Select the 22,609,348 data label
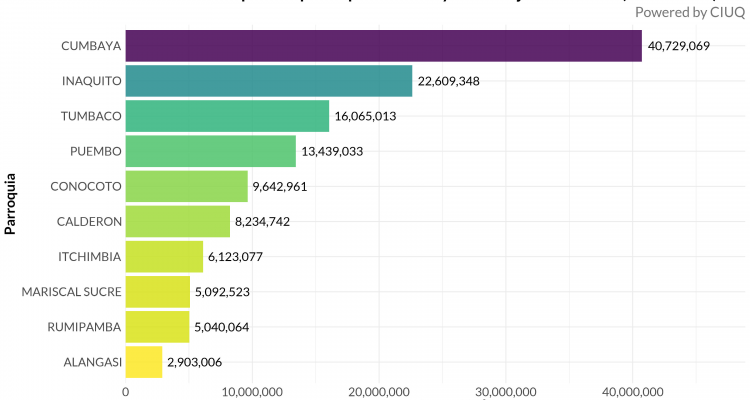750x400 pixels. tap(450, 82)
